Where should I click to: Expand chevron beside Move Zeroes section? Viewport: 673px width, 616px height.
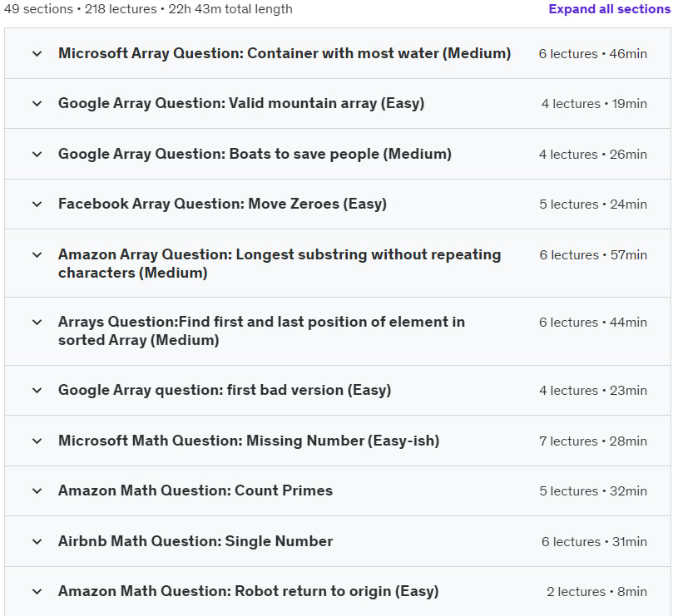[37, 205]
